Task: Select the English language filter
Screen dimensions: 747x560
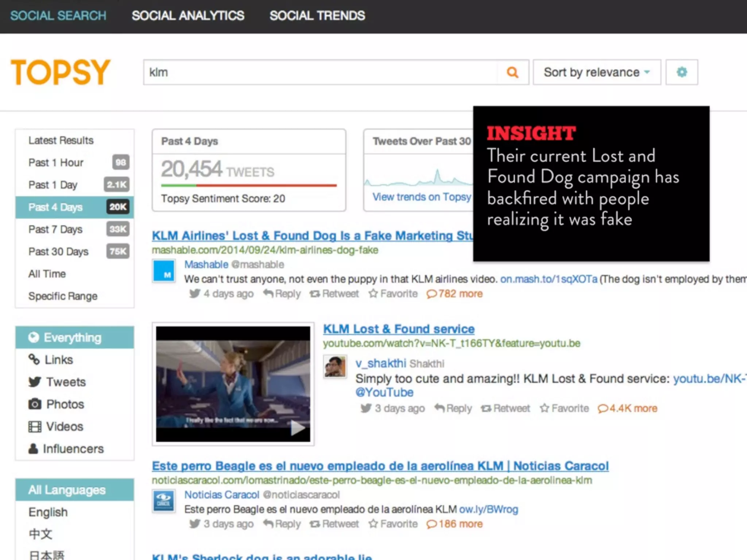Action: pyautogui.click(x=75, y=512)
